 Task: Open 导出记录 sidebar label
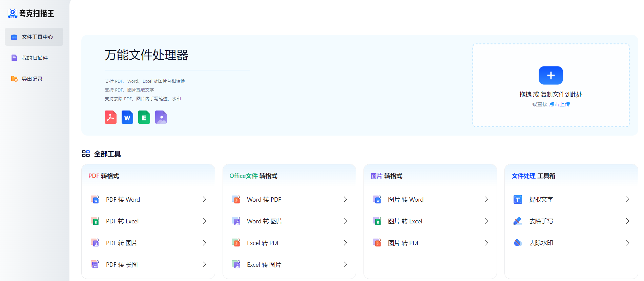pos(32,79)
